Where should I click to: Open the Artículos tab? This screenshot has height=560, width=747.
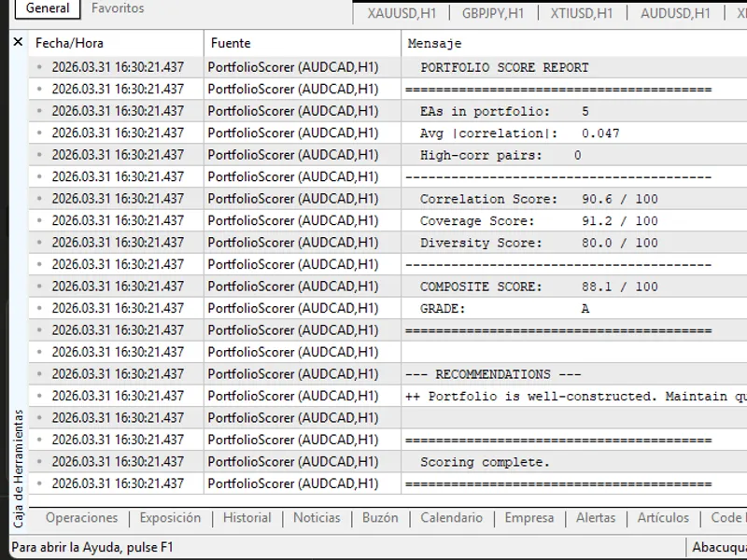(x=663, y=518)
